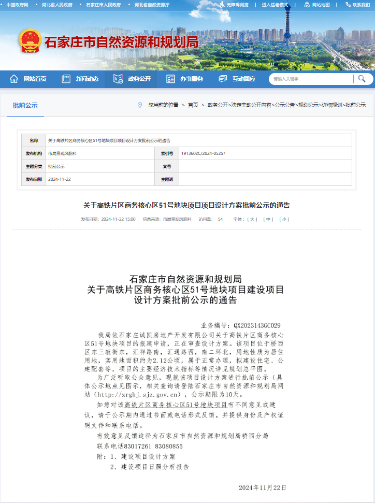Click the 首页 breadcrumb link
The image size is (375, 503).
tap(193, 105)
